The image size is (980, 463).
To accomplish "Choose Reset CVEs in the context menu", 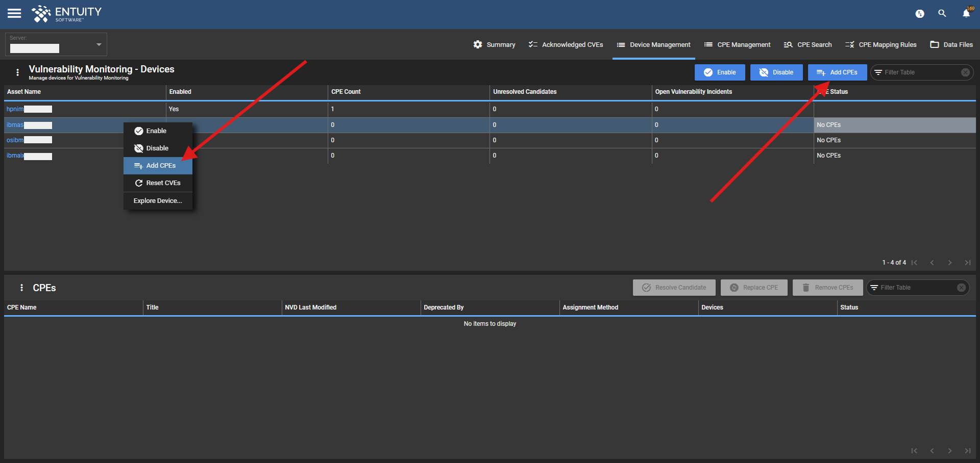I will [x=158, y=183].
